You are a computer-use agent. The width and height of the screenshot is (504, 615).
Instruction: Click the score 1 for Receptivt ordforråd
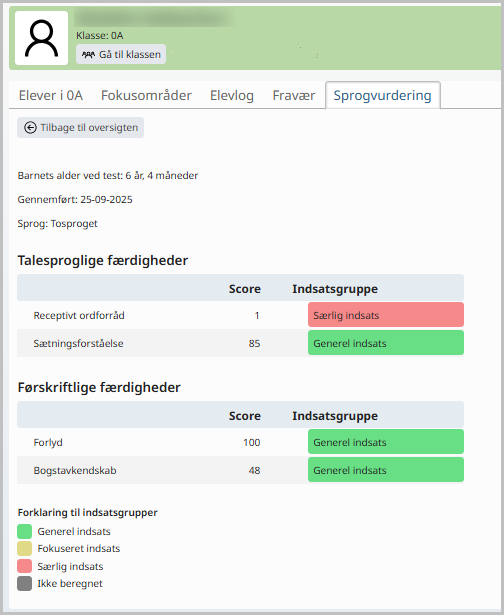257,315
